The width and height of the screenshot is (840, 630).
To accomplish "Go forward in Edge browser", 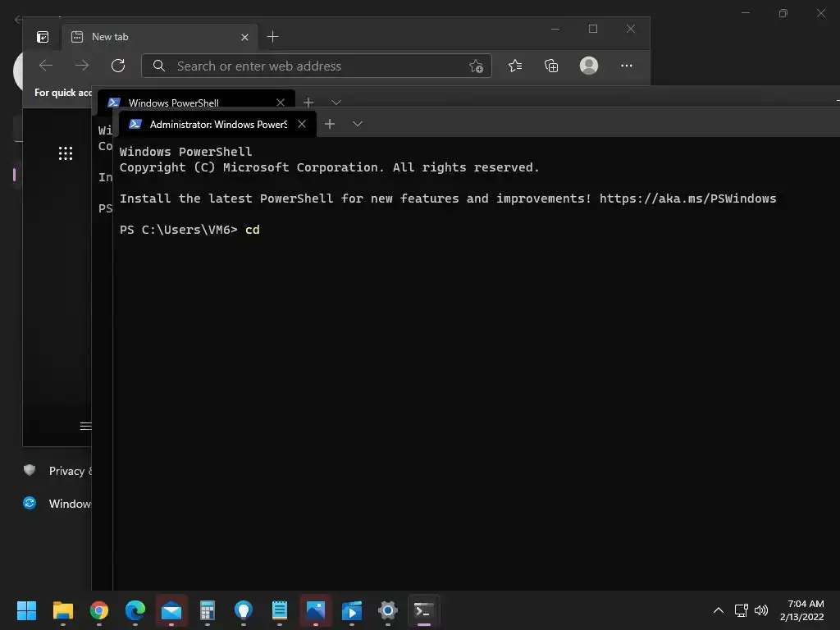I will [82, 66].
